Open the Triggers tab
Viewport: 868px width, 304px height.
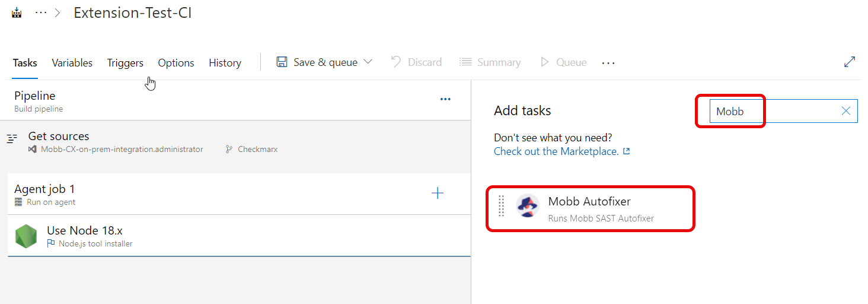coord(125,63)
